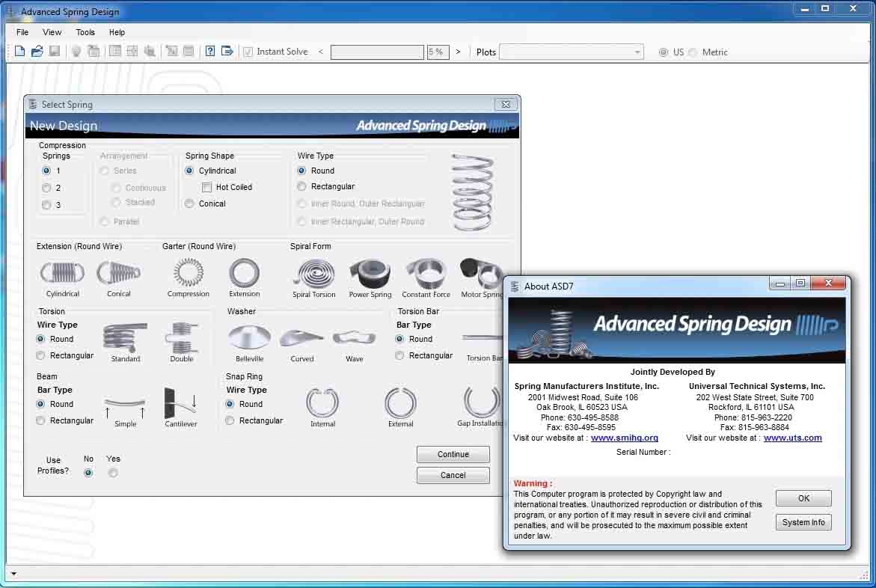876x588 pixels.
Task: Select the Conical extension spring icon
Action: [x=118, y=275]
